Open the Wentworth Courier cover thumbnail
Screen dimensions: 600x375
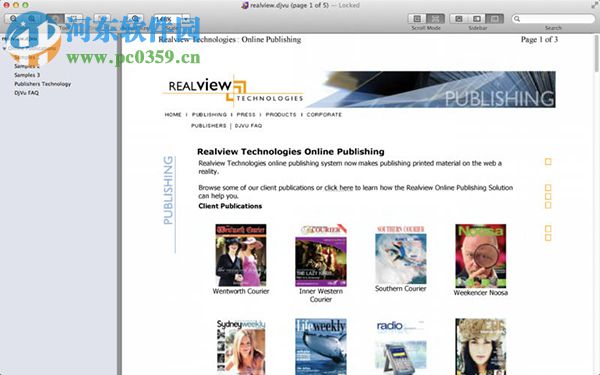[241, 255]
